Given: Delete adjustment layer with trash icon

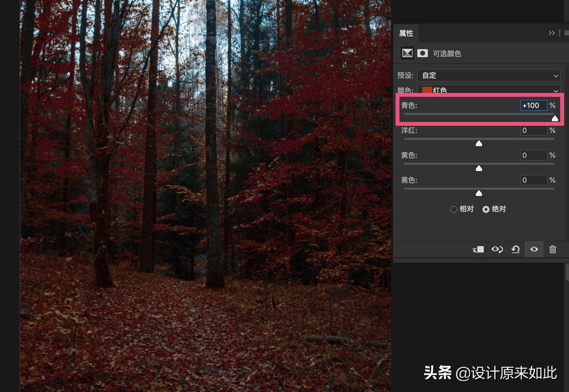Looking at the screenshot, I should click(x=552, y=250).
